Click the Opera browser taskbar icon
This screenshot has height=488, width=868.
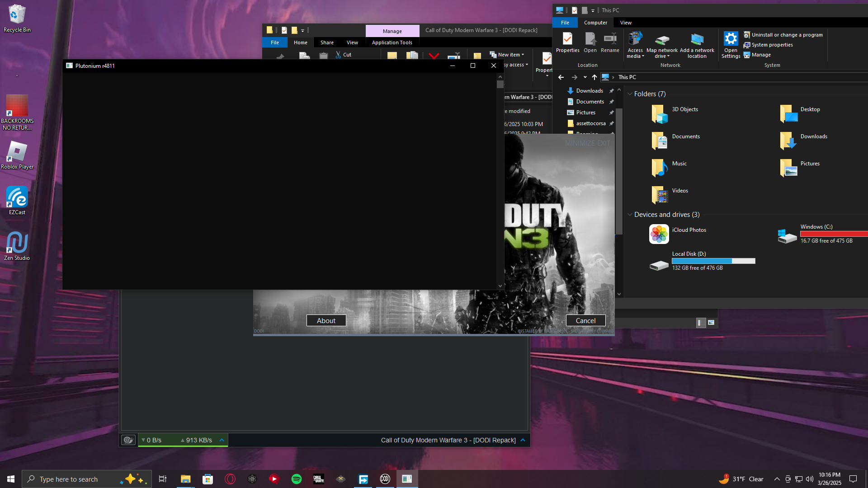(x=230, y=479)
